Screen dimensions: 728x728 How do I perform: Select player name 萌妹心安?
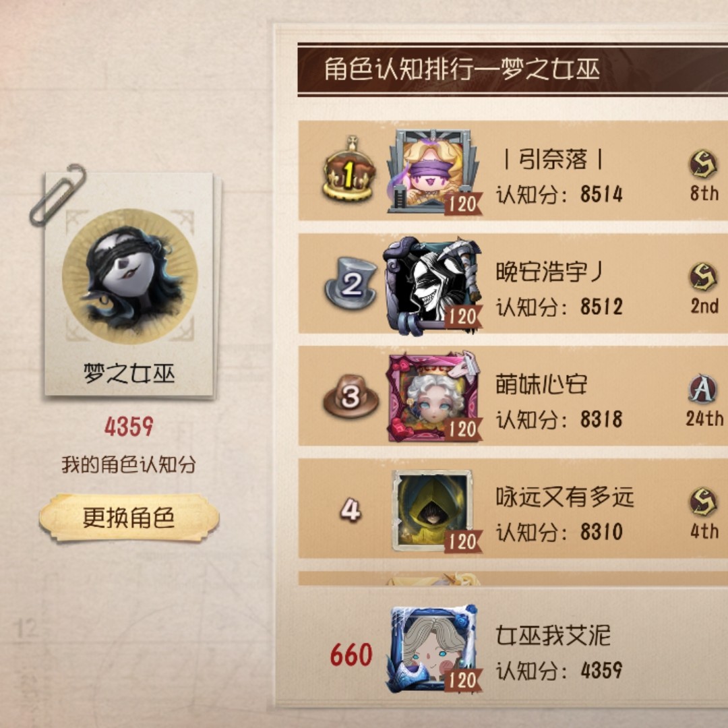(541, 384)
